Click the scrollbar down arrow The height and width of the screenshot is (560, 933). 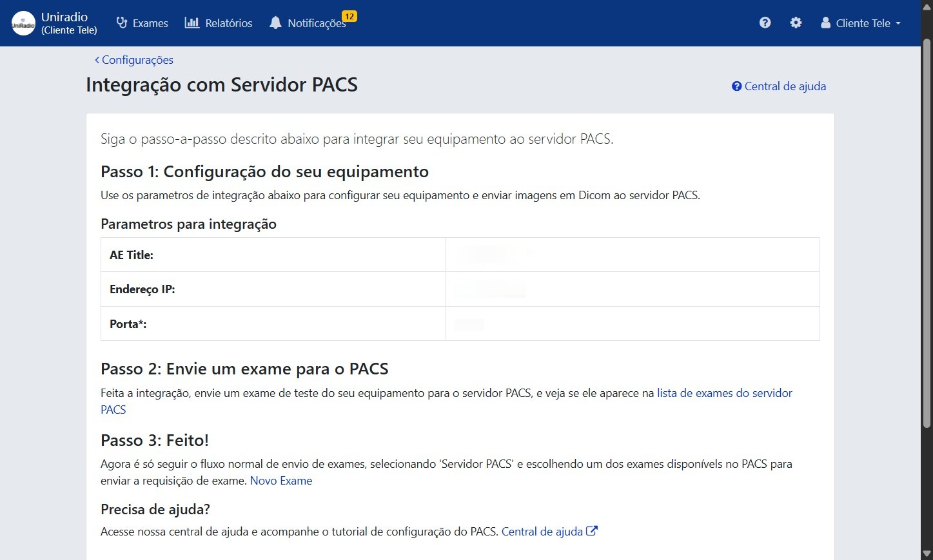tap(927, 552)
